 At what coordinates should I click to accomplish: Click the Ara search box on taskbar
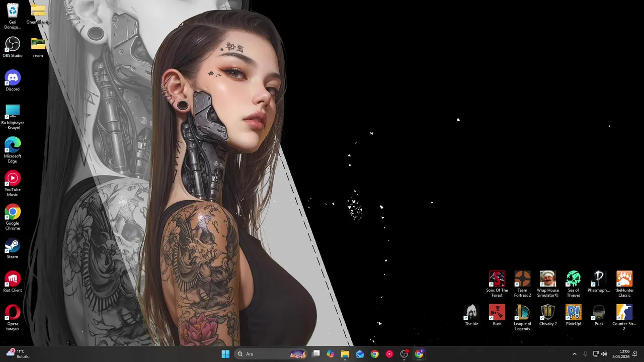pyautogui.click(x=271, y=354)
